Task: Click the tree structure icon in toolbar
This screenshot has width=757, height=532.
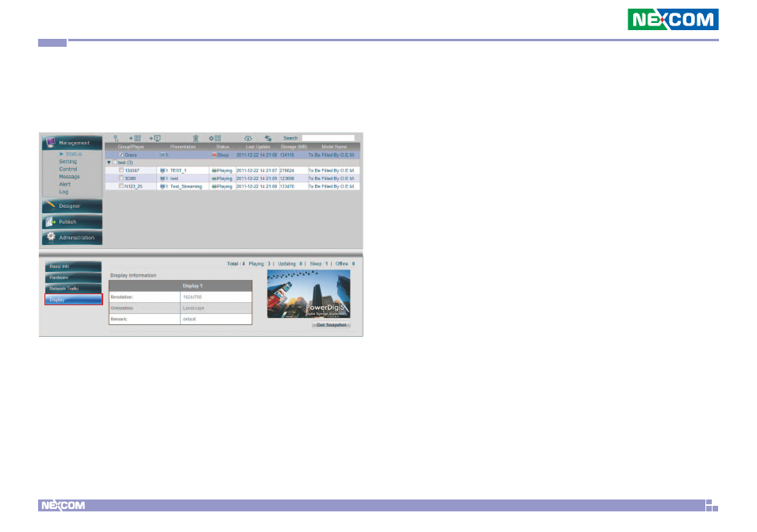Action: 116,139
